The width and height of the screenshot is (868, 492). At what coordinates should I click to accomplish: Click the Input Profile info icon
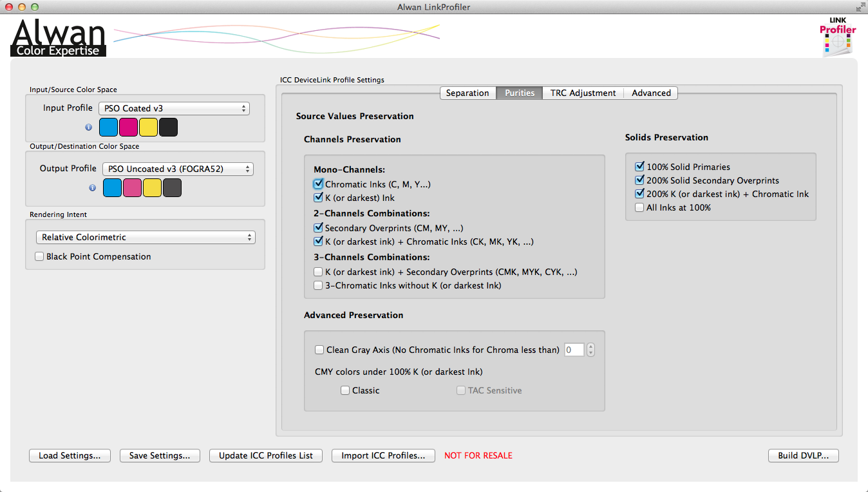click(88, 128)
